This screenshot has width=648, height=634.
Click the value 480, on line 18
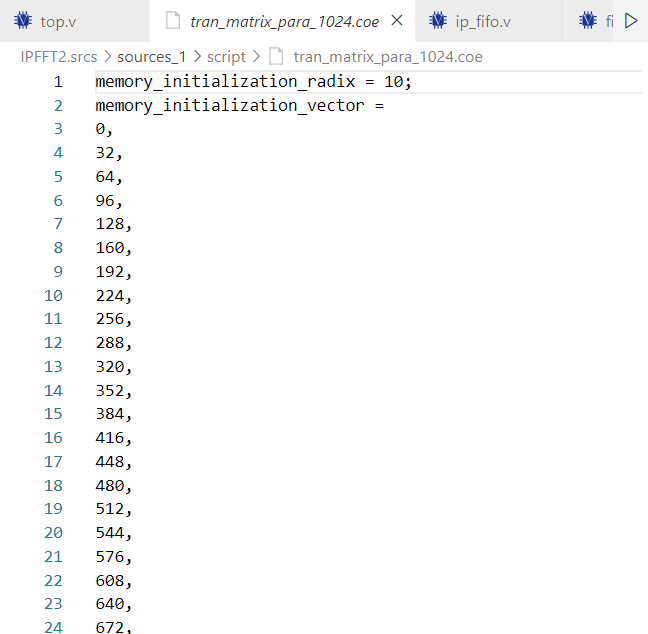pyautogui.click(x=114, y=486)
